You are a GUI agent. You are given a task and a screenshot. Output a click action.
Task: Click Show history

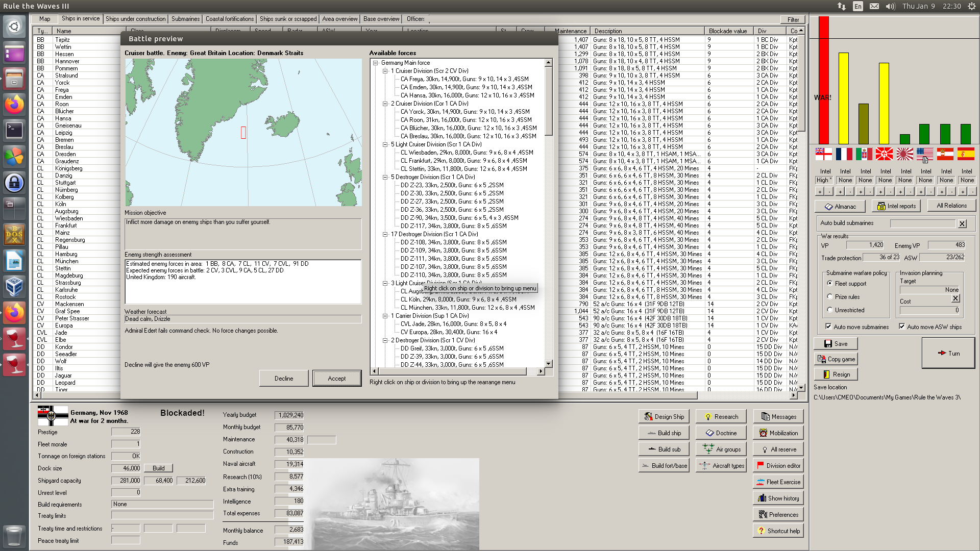tap(778, 498)
